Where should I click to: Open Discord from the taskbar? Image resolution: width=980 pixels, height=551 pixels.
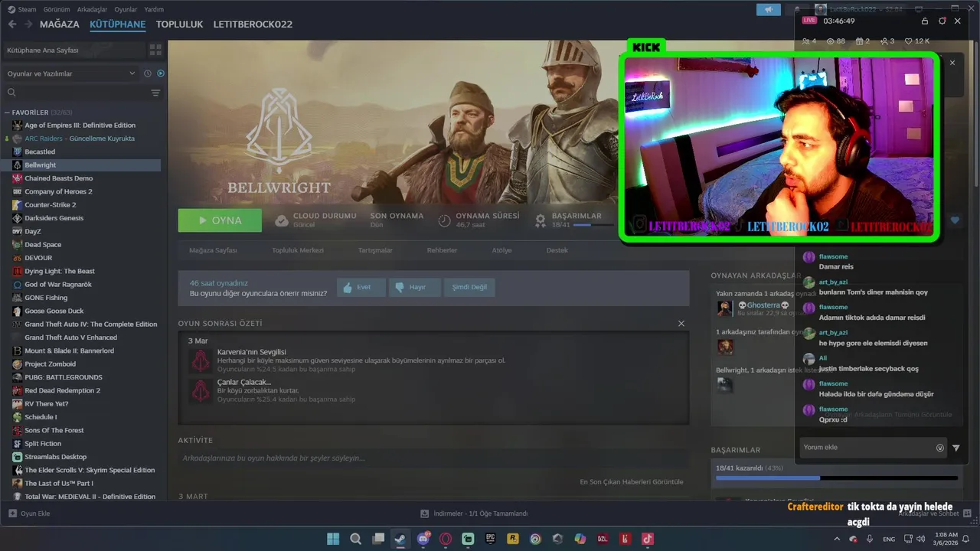423,539
